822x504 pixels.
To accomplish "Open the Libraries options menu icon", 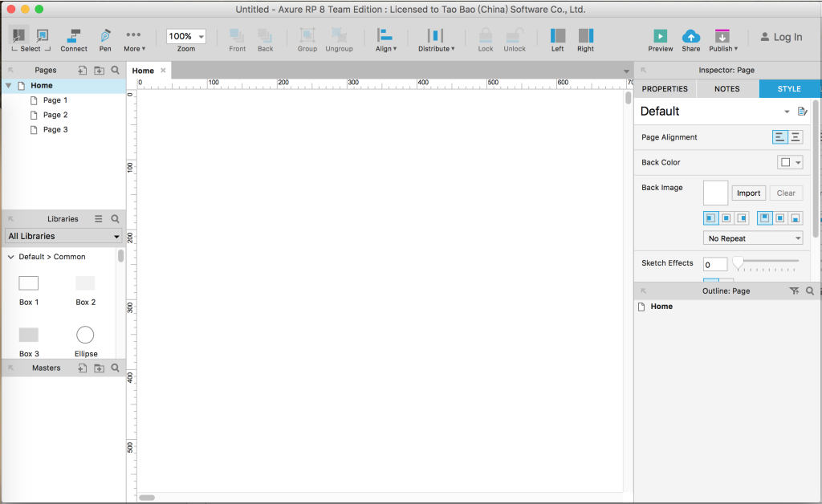I will pos(99,219).
